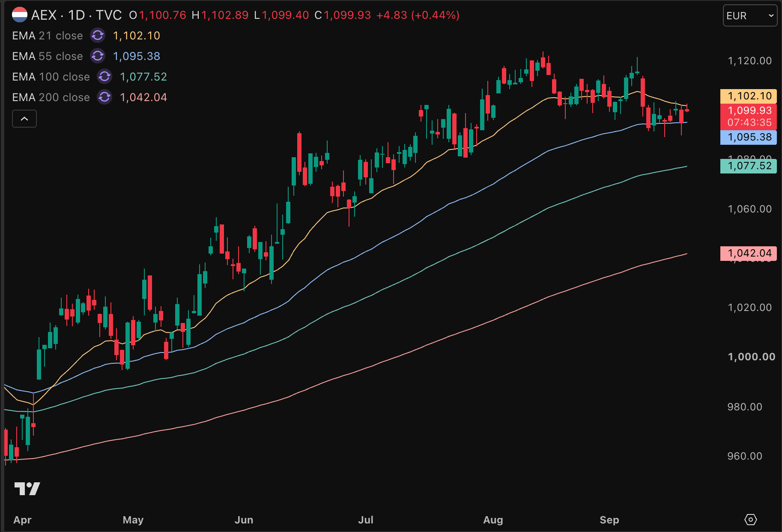Open chart settings hexagon icon
Image resolution: width=782 pixels, height=532 pixels.
[x=751, y=520]
